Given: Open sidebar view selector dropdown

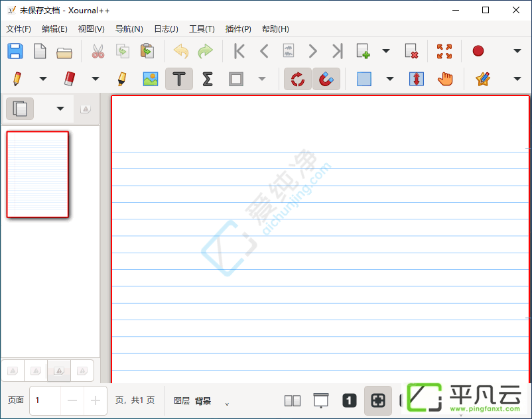Looking at the screenshot, I should tap(60, 109).
